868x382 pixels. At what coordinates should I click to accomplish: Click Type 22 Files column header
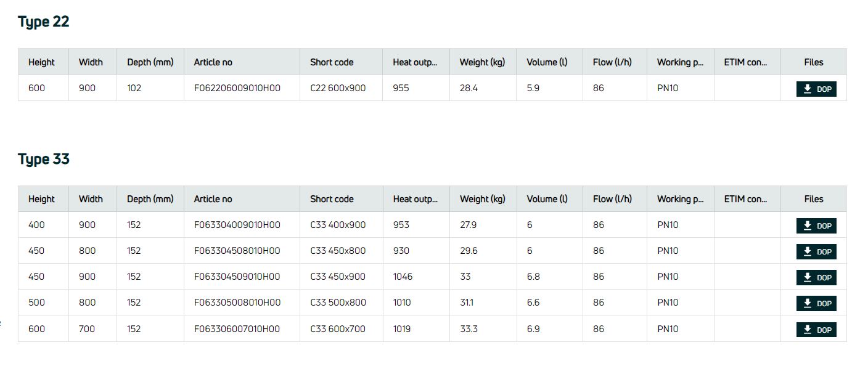tap(813, 62)
